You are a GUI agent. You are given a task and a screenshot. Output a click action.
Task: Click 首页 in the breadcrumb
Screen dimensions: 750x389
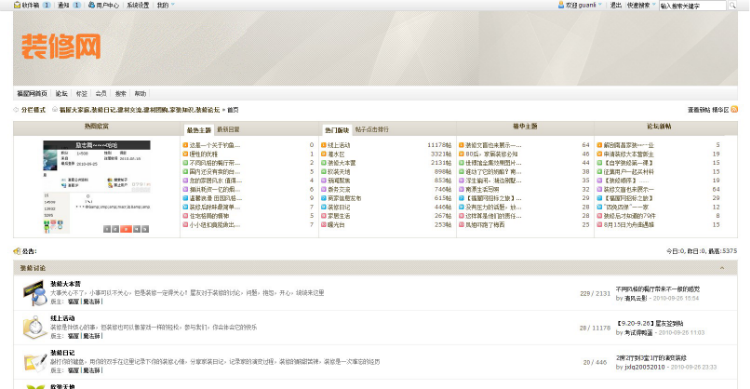point(233,110)
